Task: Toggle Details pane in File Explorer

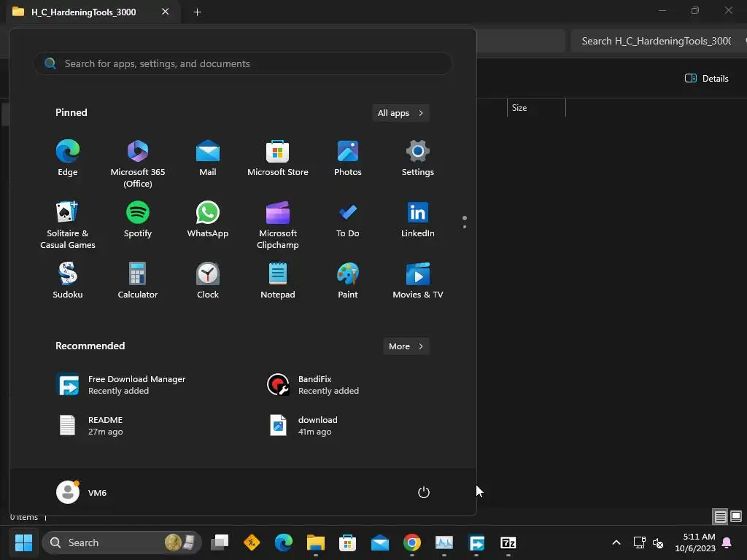Action: 706,79
